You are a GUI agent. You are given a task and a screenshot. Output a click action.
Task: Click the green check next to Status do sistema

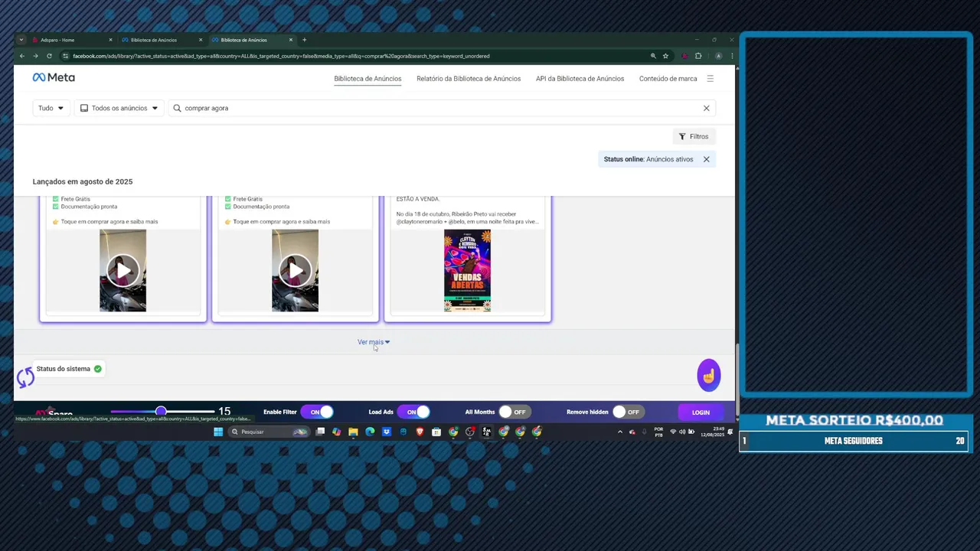click(97, 369)
